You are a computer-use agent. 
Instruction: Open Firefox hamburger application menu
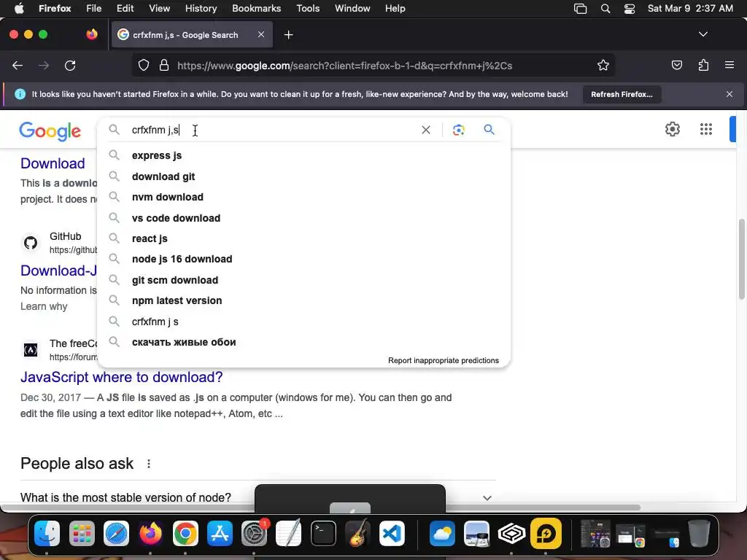[729, 65]
